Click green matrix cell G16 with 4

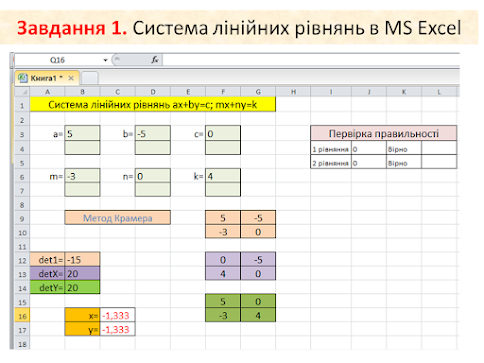coord(258,315)
